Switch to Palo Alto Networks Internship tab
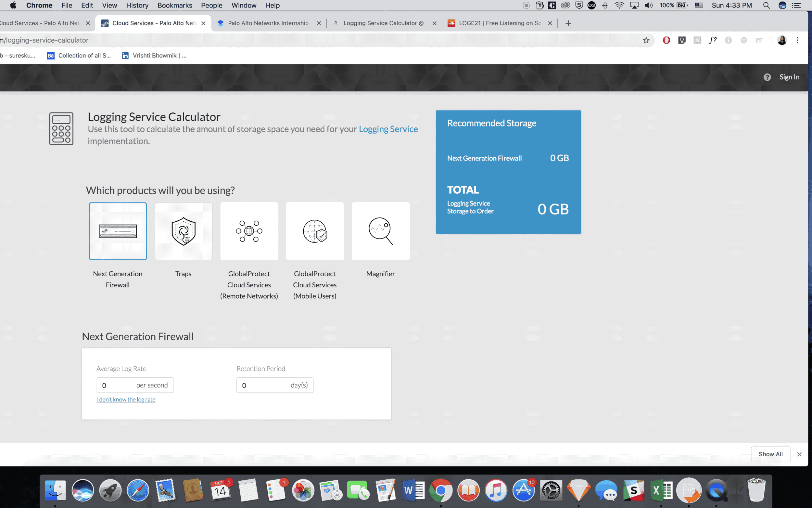The image size is (812, 508). pyautogui.click(x=268, y=23)
